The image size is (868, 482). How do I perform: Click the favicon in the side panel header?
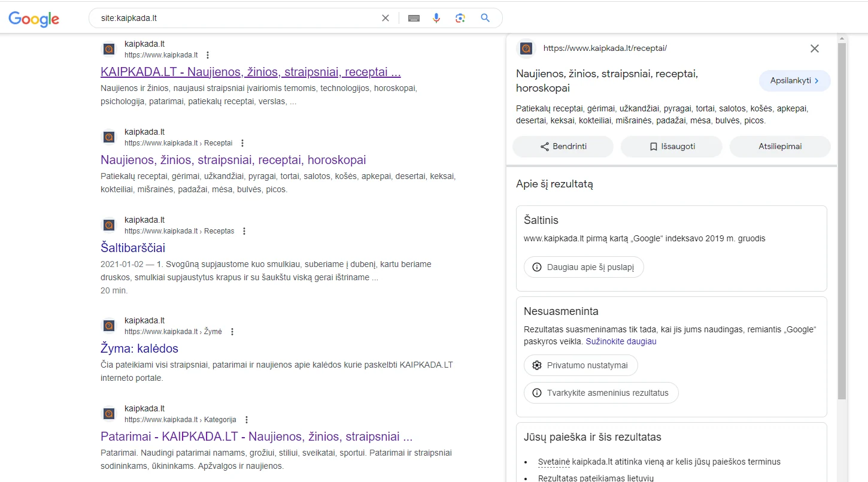[526, 48]
